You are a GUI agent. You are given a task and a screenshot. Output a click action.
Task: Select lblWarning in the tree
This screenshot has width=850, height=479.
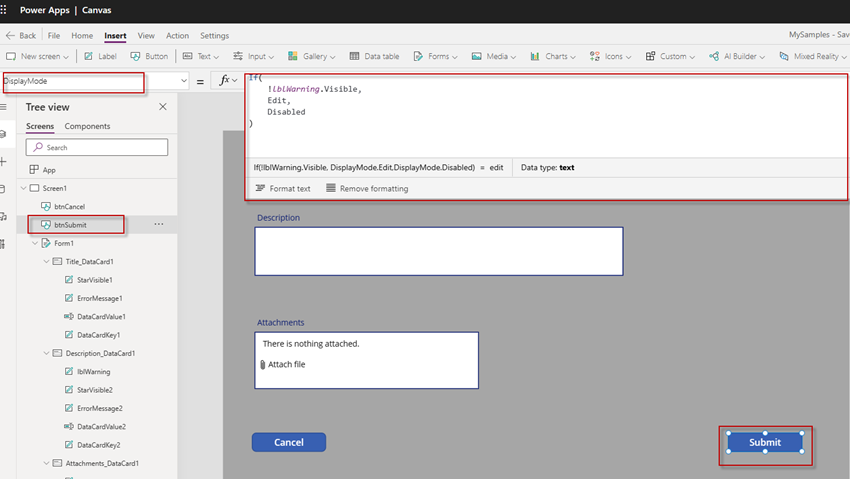(x=93, y=372)
